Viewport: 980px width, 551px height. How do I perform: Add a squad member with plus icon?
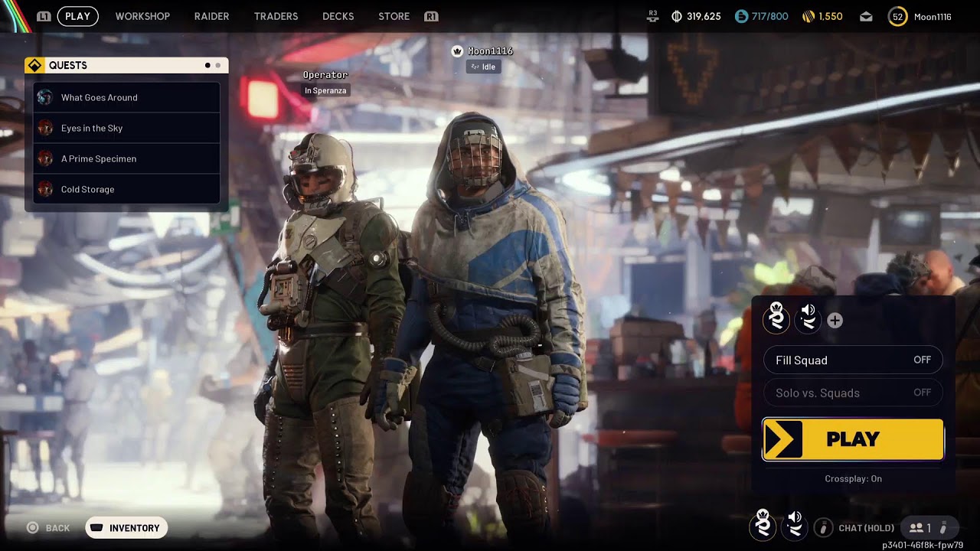click(835, 321)
